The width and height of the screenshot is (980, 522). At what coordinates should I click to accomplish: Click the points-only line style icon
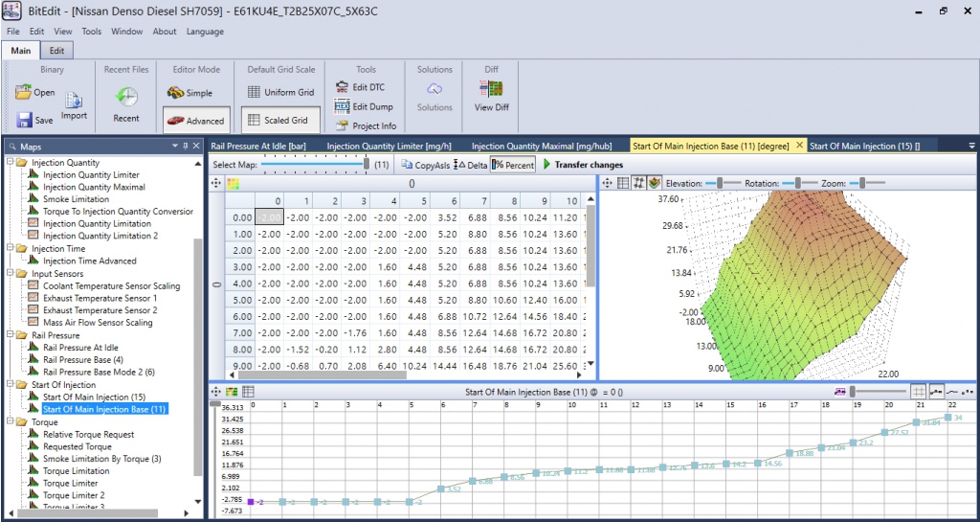pyautogui.click(x=968, y=392)
